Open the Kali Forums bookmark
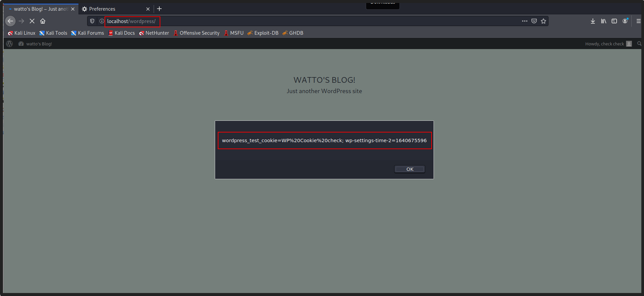The height and width of the screenshot is (296, 644). coord(88,33)
